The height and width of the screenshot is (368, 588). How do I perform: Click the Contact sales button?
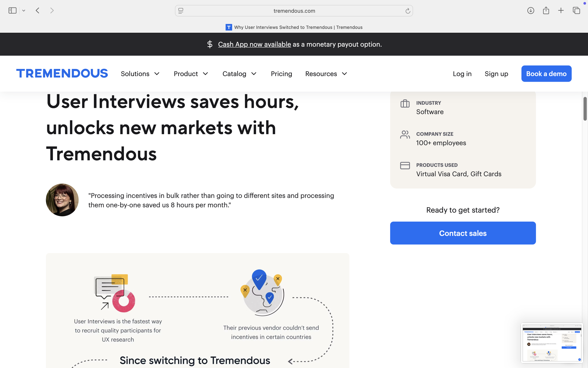point(463,233)
